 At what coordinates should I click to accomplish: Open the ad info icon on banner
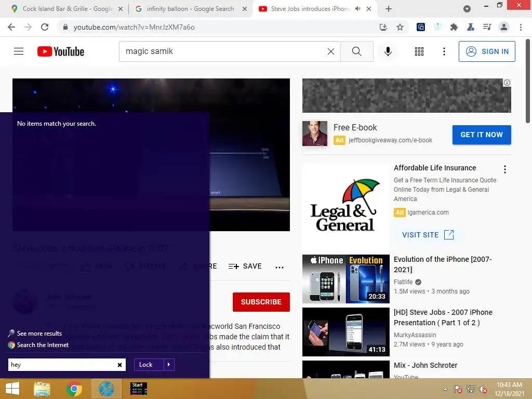[x=507, y=83]
